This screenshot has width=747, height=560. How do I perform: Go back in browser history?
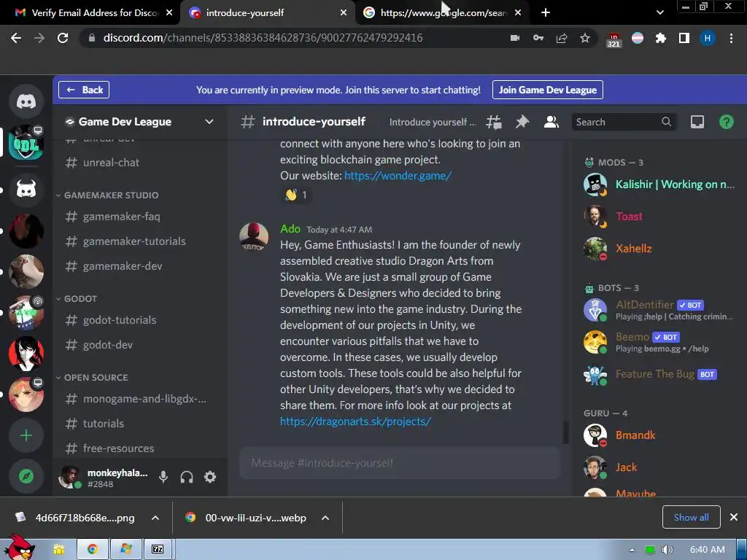coord(16,38)
